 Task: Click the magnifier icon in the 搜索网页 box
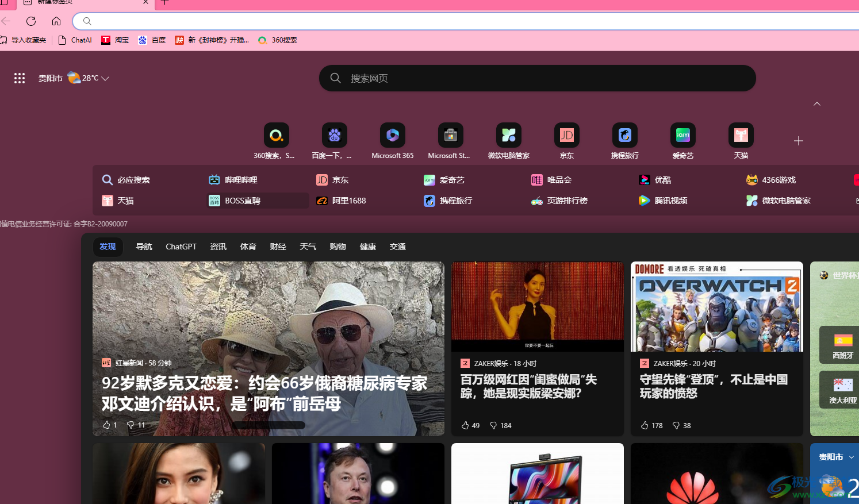[336, 78]
